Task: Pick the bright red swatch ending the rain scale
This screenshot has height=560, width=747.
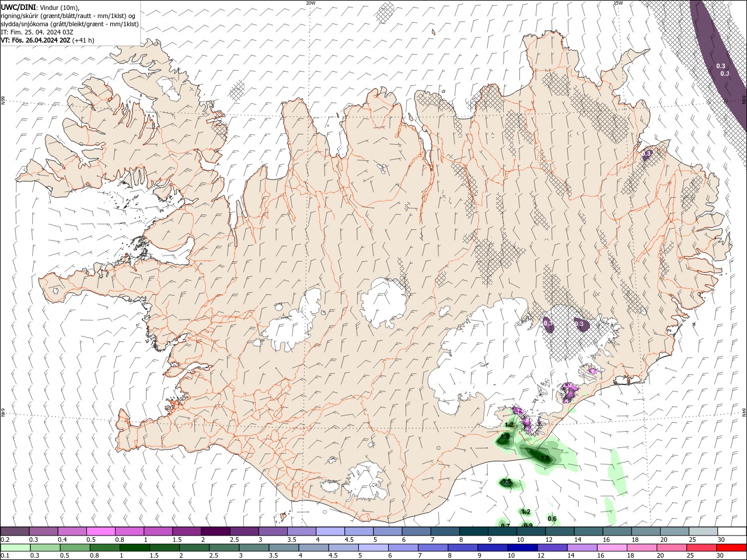Action: tap(731, 548)
